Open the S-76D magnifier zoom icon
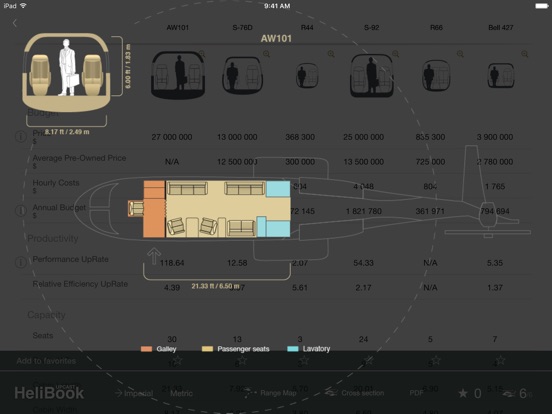The image size is (552, 414). (x=266, y=54)
